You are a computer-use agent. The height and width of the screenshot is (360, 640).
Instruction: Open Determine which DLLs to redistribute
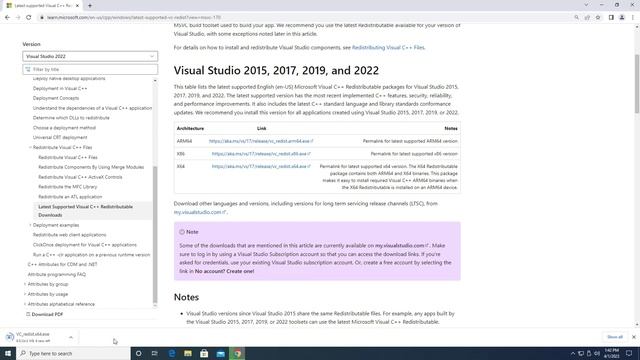coord(71,118)
